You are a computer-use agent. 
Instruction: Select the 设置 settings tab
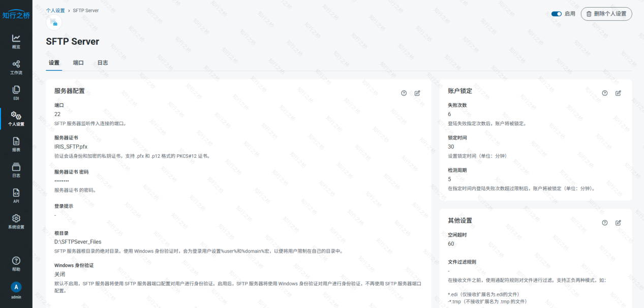click(x=54, y=63)
